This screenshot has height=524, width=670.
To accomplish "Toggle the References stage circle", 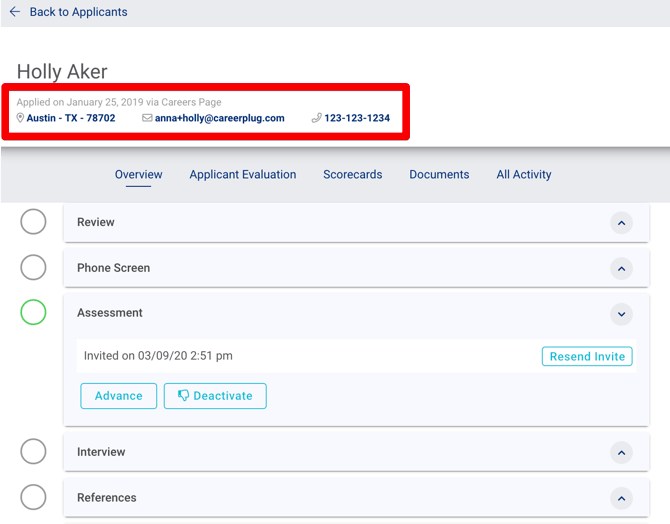I will tap(33, 497).
